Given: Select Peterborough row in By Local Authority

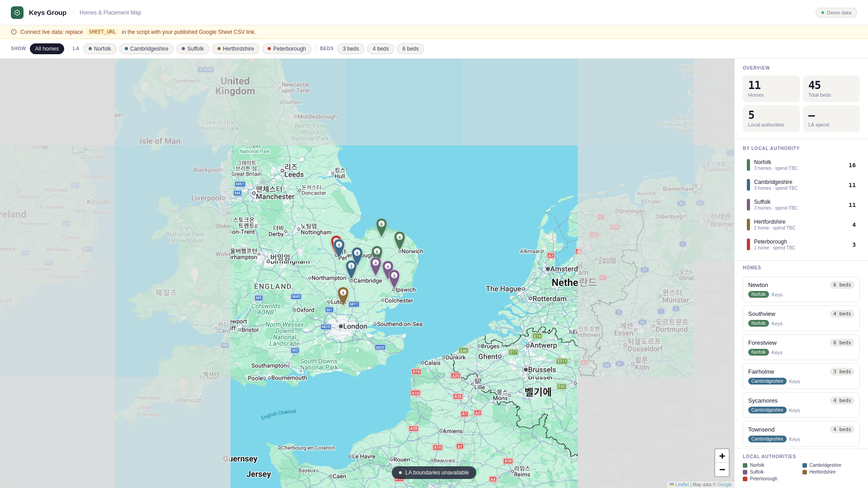Looking at the screenshot, I should tap(801, 244).
